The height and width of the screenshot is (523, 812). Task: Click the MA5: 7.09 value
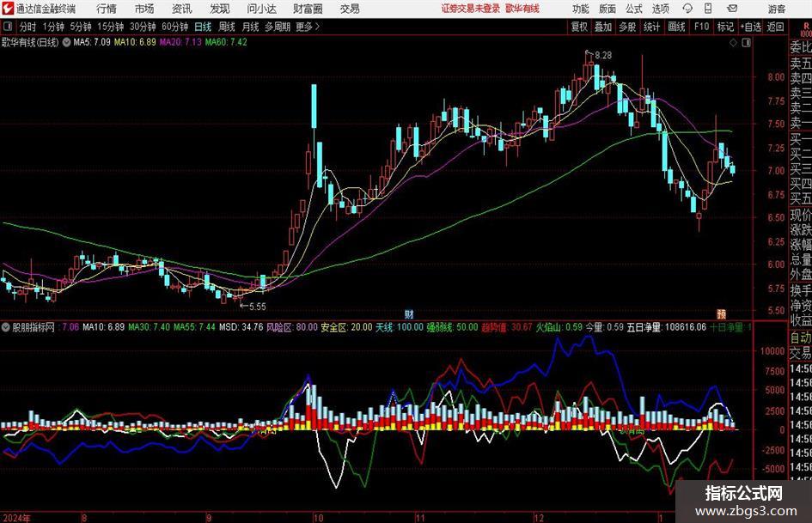click(x=92, y=42)
